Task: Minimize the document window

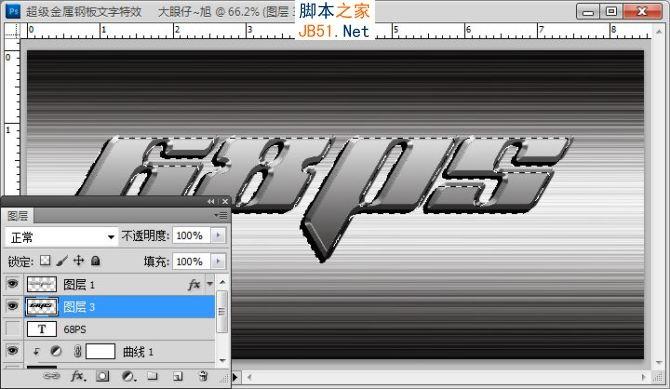Action: [x=588, y=12]
